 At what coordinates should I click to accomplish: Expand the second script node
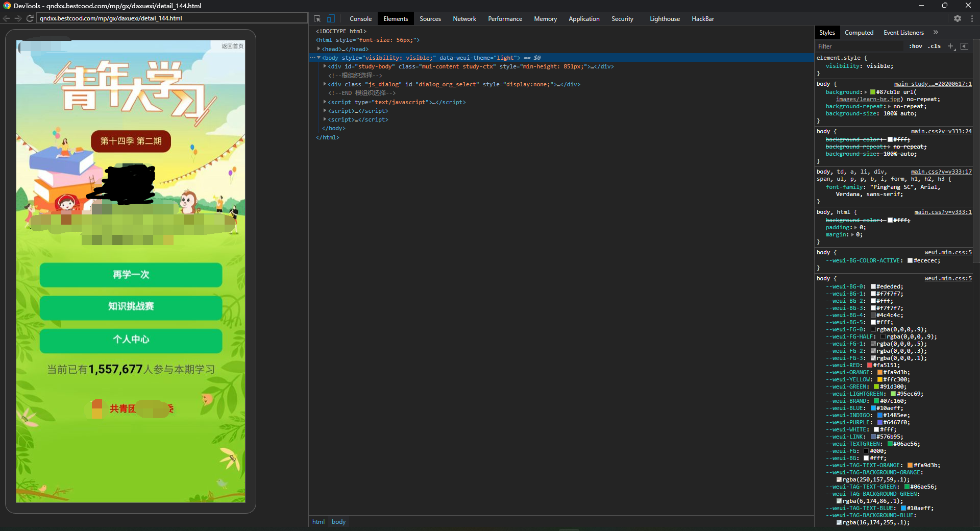[x=325, y=111]
